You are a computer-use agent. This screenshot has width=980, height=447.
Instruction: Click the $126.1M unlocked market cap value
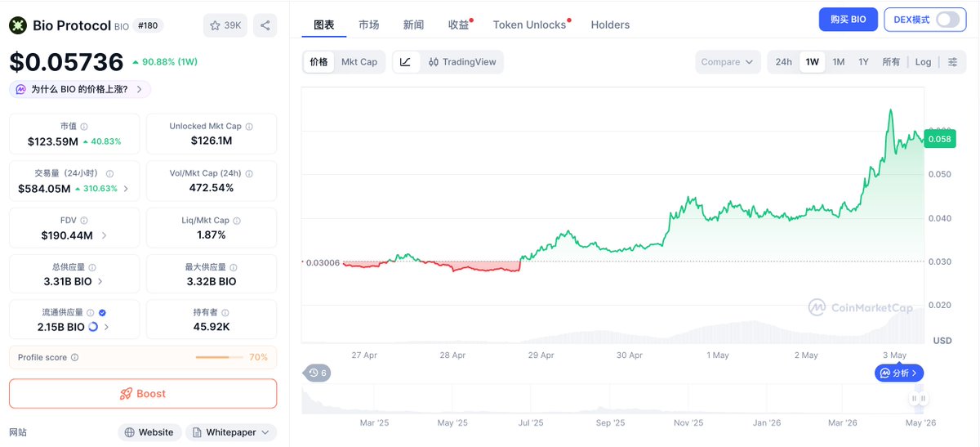212,141
